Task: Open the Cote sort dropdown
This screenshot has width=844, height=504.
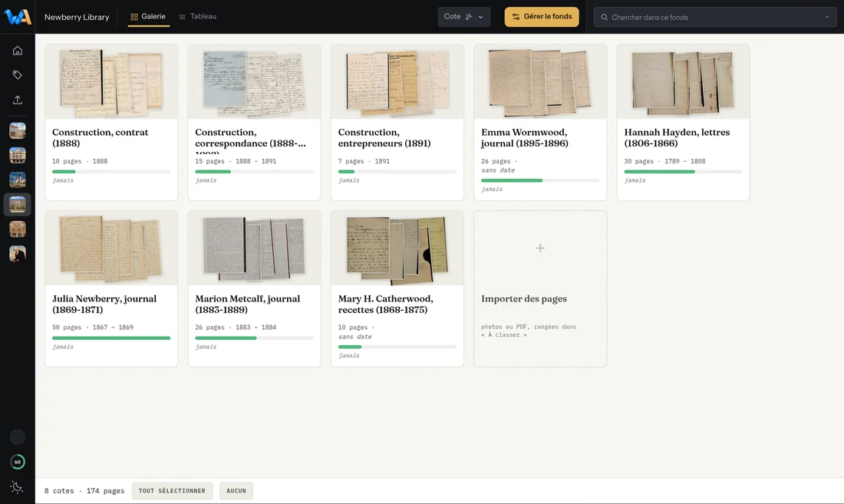Action: click(x=464, y=17)
